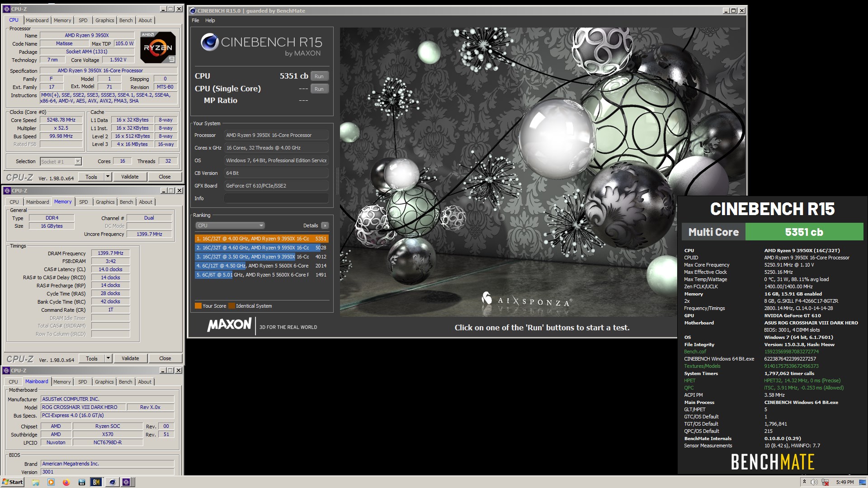
Task: Switch to Memory tab in top CPU-Z window
Action: point(62,20)
